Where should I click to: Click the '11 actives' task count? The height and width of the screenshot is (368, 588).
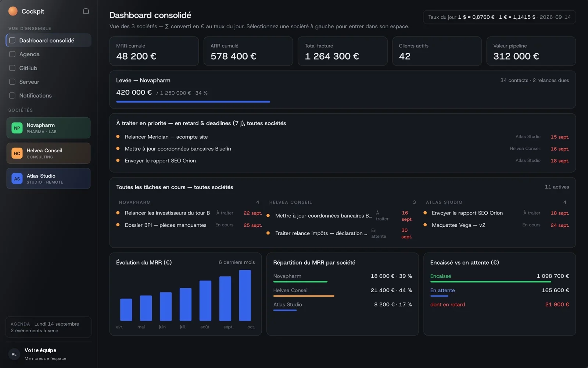point(557,187)
